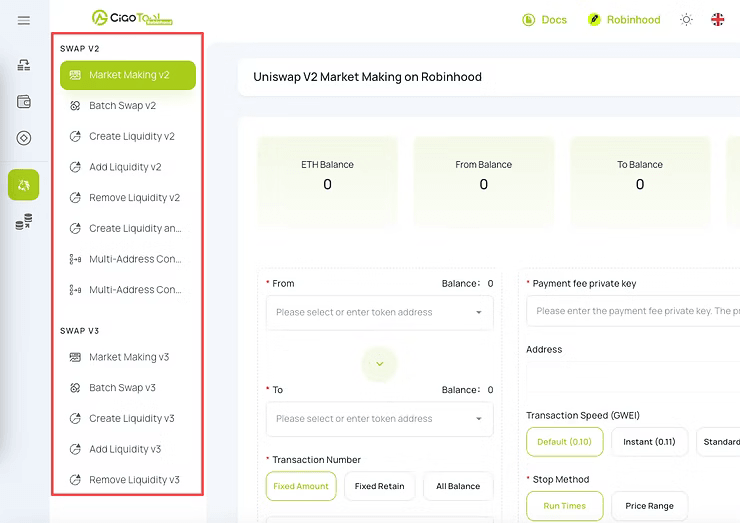Open the diamond token sidebar icon

click(24, 138)
